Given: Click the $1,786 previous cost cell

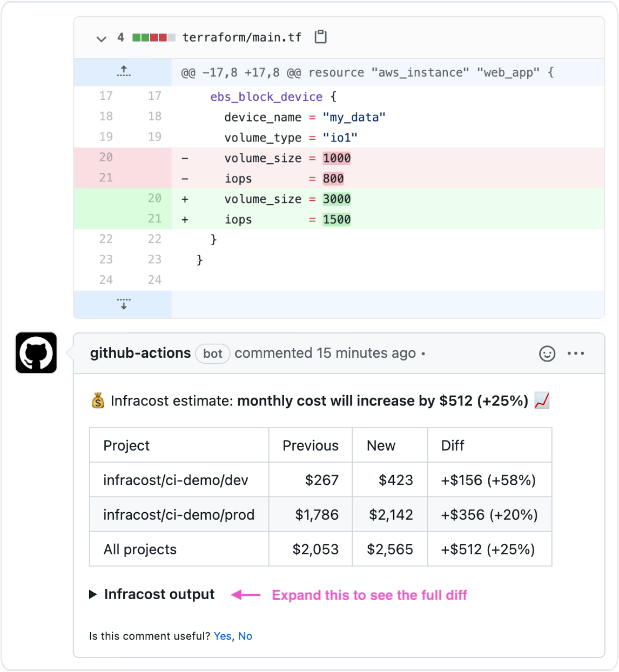Looking at the screenshot, I should [311, 514].
